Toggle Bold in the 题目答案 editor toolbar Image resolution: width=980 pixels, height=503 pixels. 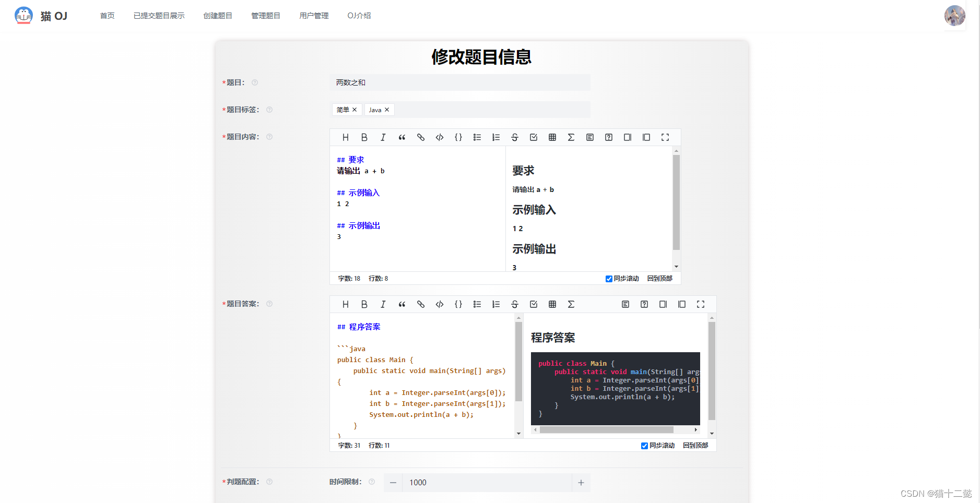(x=364, y=304)
